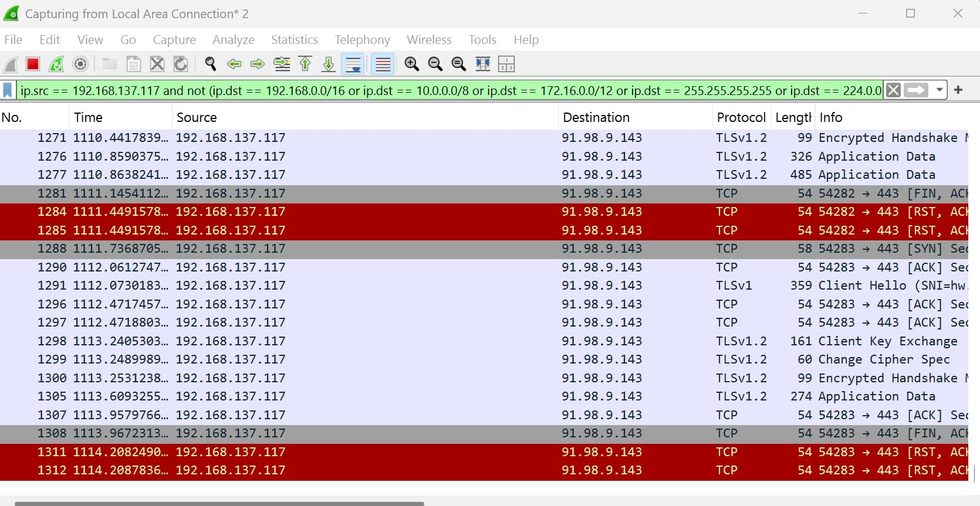Toggle packet list coloring rules
The height and width of the screenshot is (506, 980).
coord(383,64)
